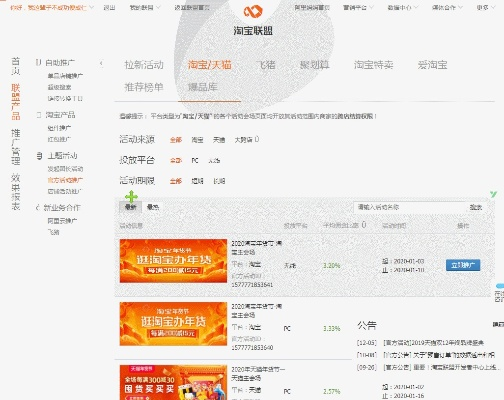Switch to the 飞猪 tab
Image resolution: width=504 pixels, height=400 pixels.
266,65
